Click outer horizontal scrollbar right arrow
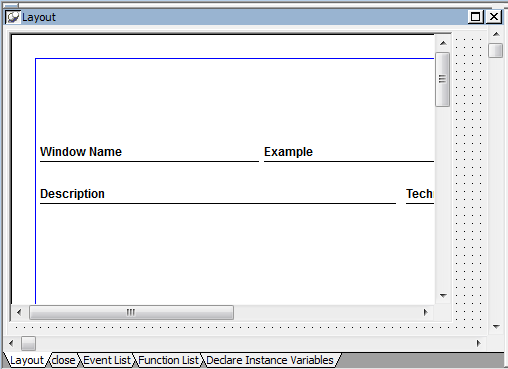This screenshot has width=508, height=369. 479,343
